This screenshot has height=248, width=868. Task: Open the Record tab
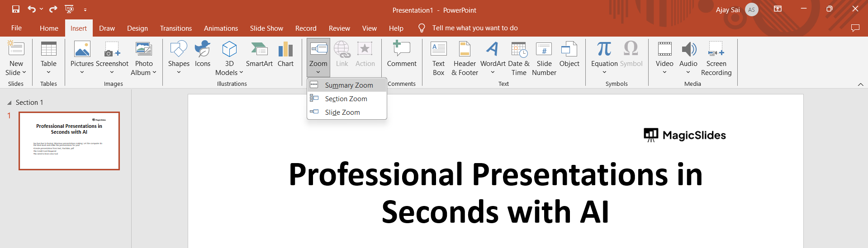306,28
